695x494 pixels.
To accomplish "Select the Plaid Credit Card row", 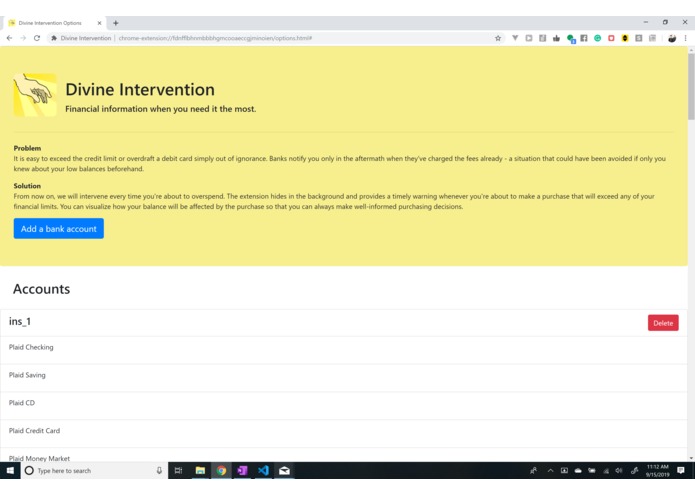I will click(344, 434).
